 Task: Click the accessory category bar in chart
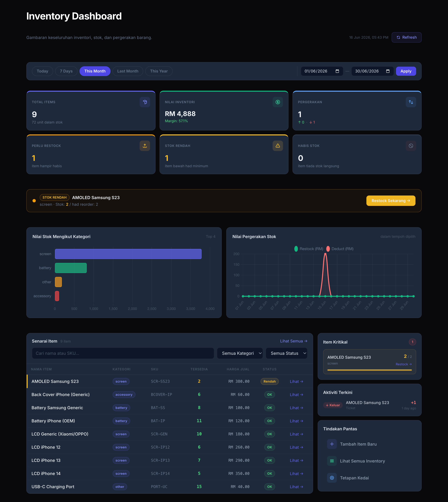point(57,296)
